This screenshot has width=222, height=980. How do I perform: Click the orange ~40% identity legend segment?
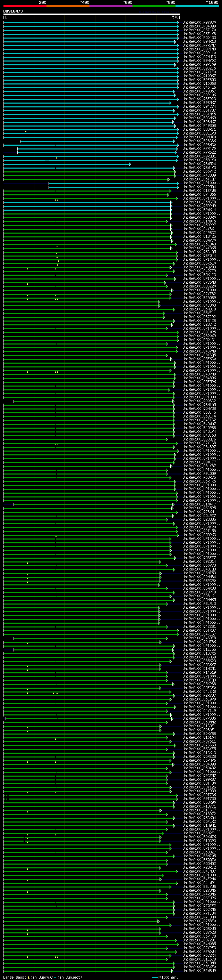tap(68, 6)
